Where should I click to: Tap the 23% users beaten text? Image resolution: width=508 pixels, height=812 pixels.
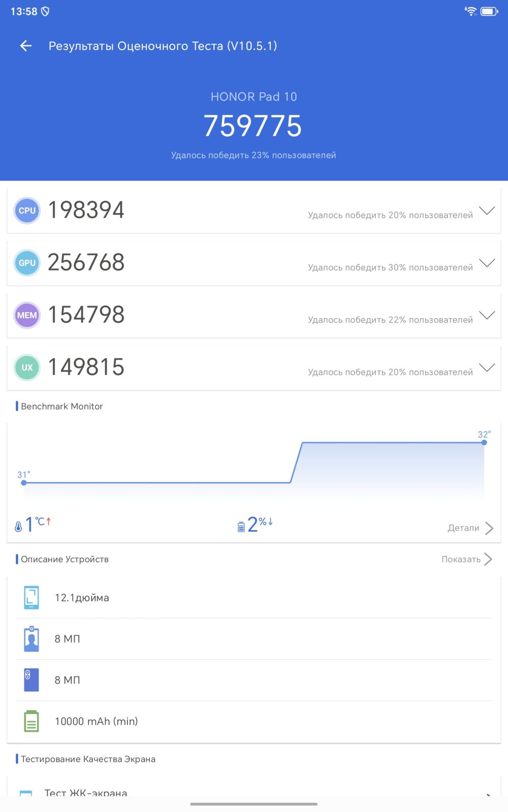tap(253, 155)
